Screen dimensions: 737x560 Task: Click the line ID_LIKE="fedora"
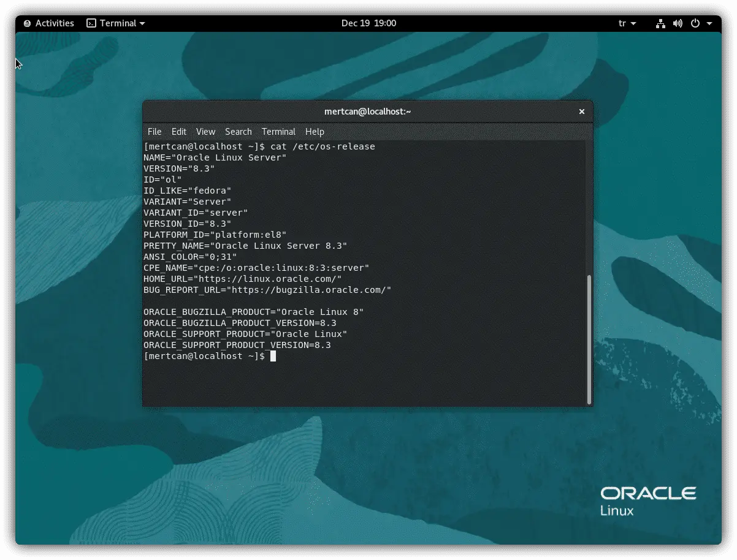(188, 191)
